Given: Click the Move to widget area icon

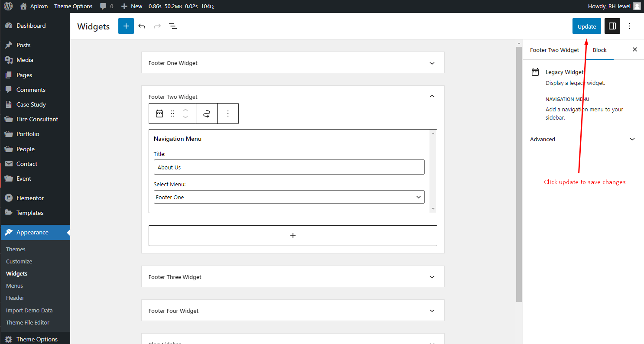Looking at the screenshot, I should [207, 114].
